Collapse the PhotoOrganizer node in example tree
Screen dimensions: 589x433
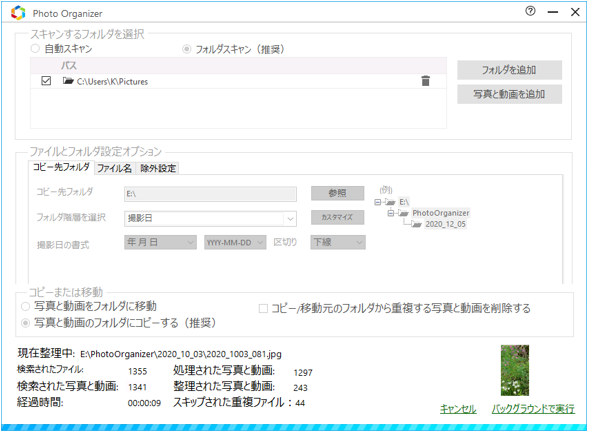point(391,213)
